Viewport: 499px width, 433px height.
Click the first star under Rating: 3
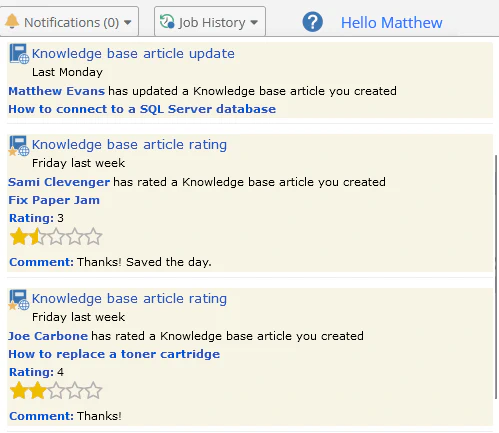(19, 236)
